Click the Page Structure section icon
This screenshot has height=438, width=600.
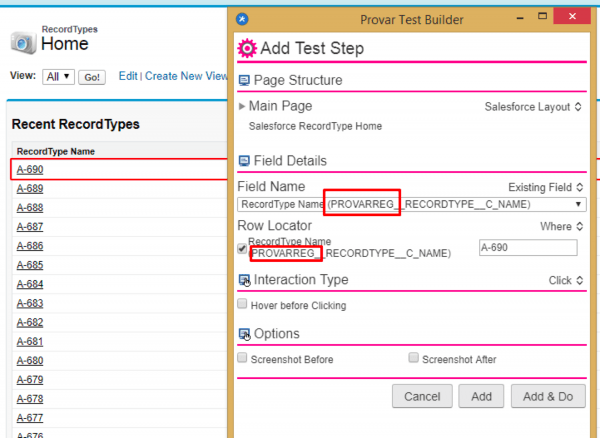click(x=244, y=80)
